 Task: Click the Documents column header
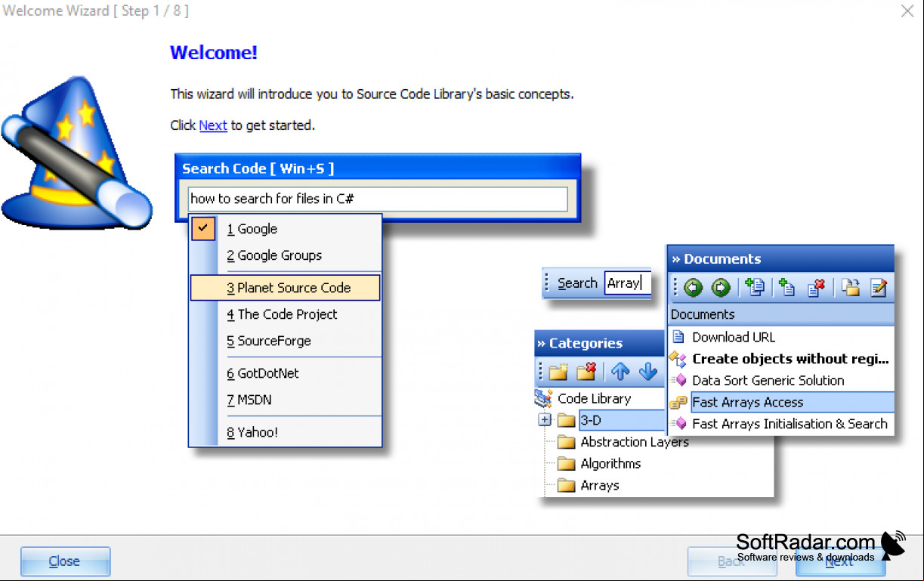[x=781, y=314]
